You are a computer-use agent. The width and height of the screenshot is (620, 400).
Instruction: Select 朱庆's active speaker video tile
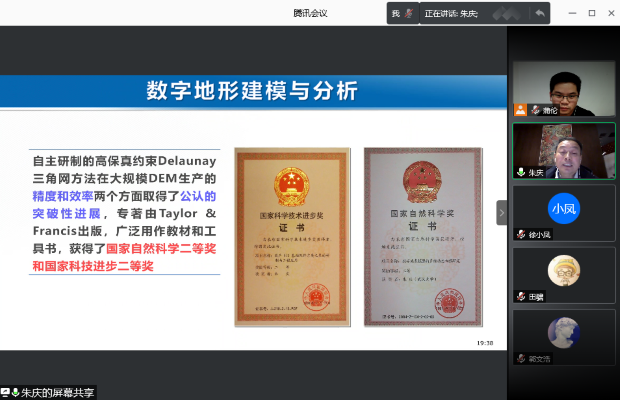[x=563, y=150]
